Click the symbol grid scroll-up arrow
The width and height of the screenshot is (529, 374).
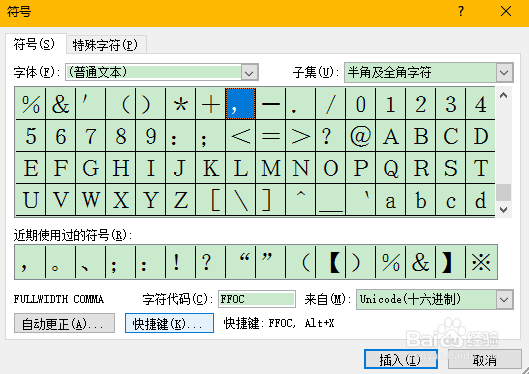(503, 95)
